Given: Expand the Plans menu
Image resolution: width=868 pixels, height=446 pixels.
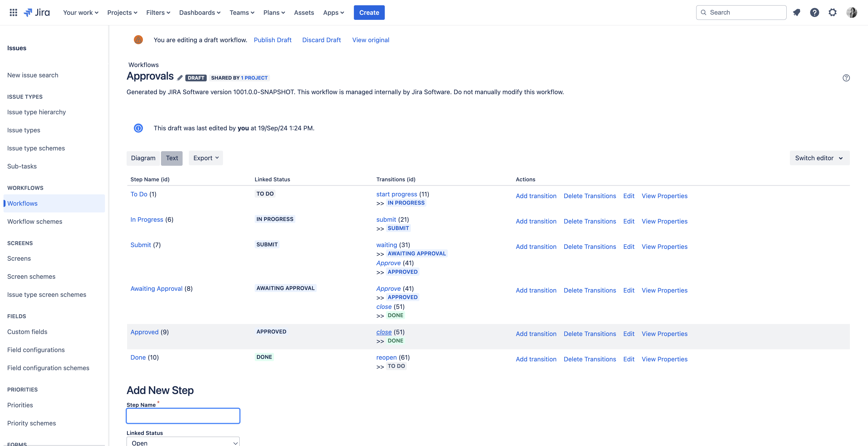Looking at the screenshot, I should 274,13.
